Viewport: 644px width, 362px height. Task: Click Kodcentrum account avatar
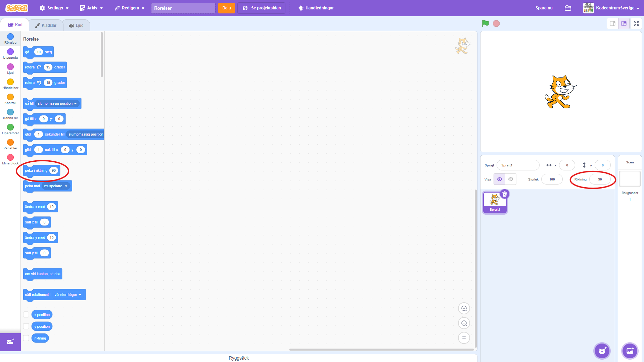point(588,8)
